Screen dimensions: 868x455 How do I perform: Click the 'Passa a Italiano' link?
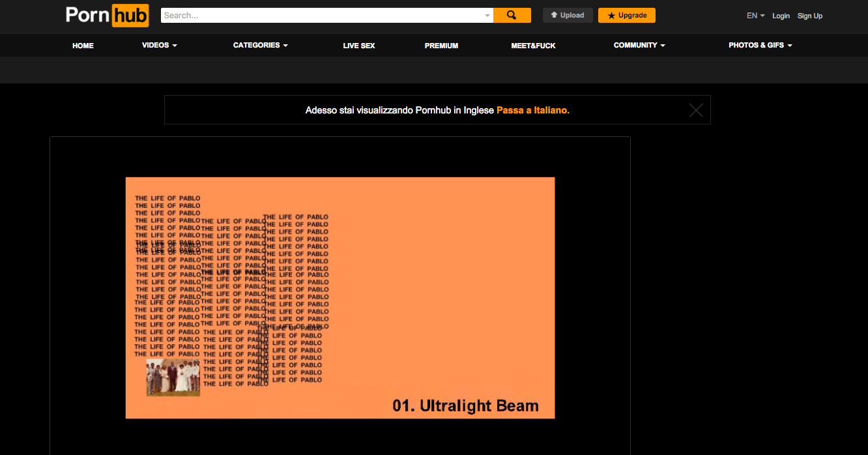pyautogui.click(x=532, y=110)
